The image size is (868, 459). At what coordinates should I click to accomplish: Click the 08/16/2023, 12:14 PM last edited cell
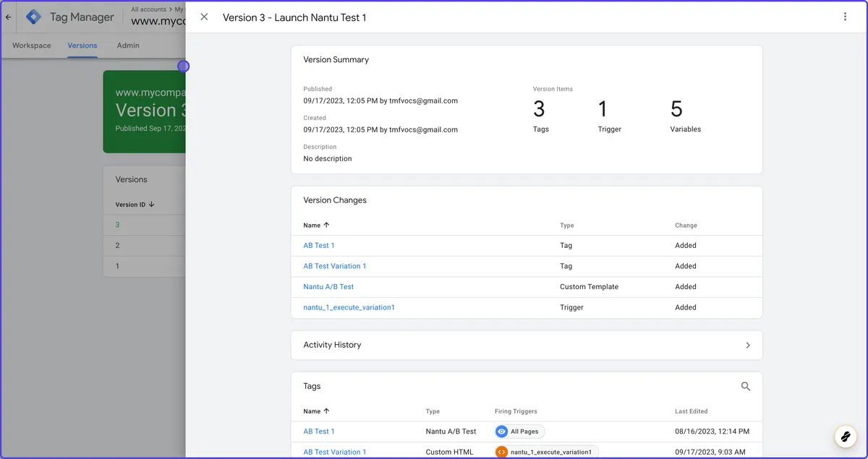712,432
